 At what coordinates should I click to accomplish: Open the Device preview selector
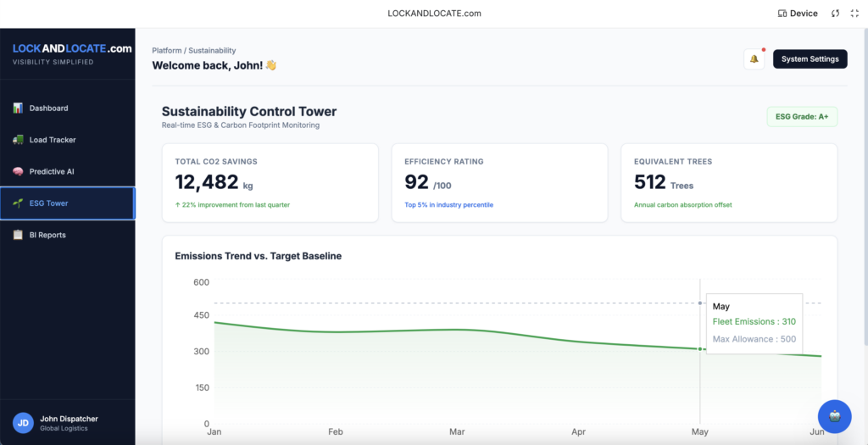point(798,14)
